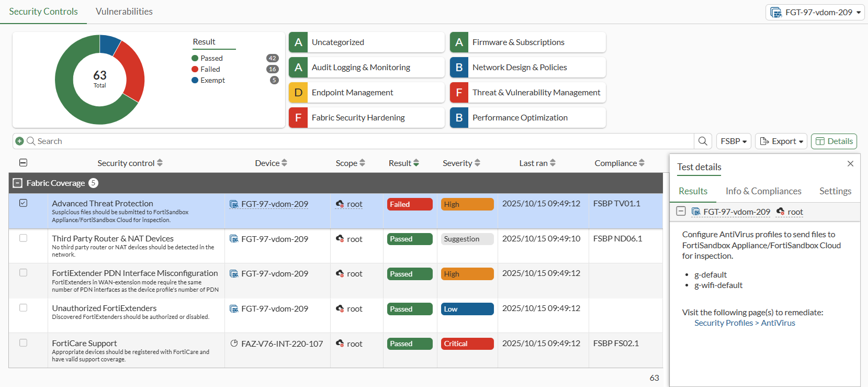This screenshot has height=387, width=868.
Task: Collapse the Fabric Coverage group
Action: pos(18,183)
